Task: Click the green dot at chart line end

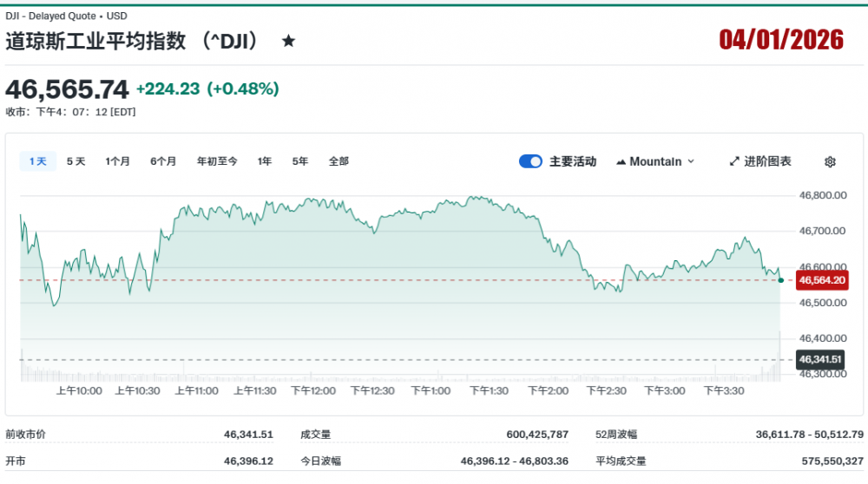Action: click(781, 280)
